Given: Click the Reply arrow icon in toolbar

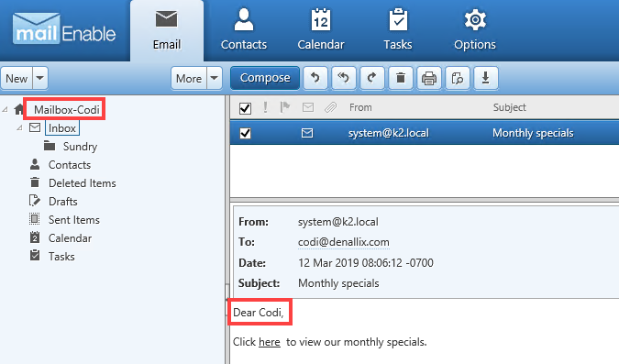Looking at the screenshot, I should click(x=315, y=78).
